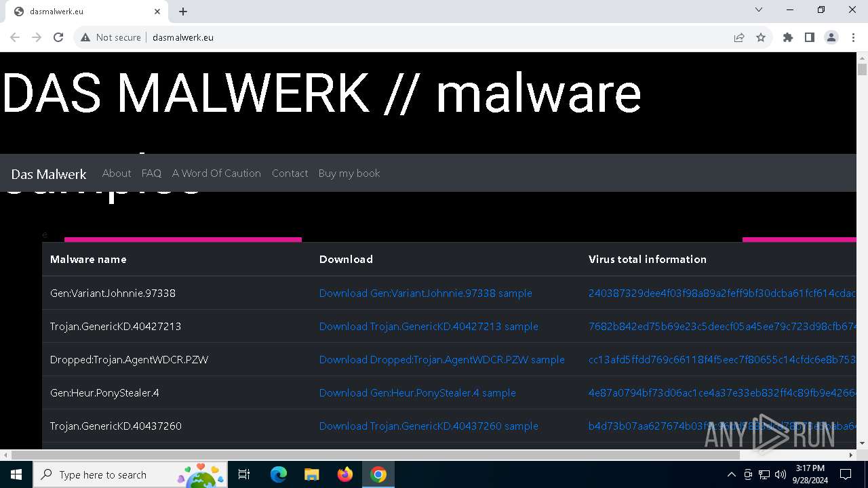Image resolution: width=868 pixels, height=488 pixels.
Task: Open VirusTotal hash starting b4d73b07aa62
Action: pyautogui.click(x=722, y=426)
